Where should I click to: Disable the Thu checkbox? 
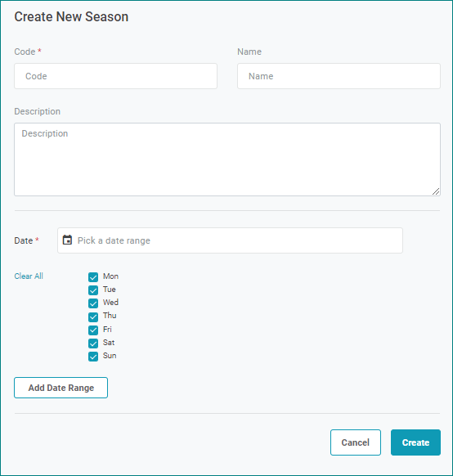93,317
